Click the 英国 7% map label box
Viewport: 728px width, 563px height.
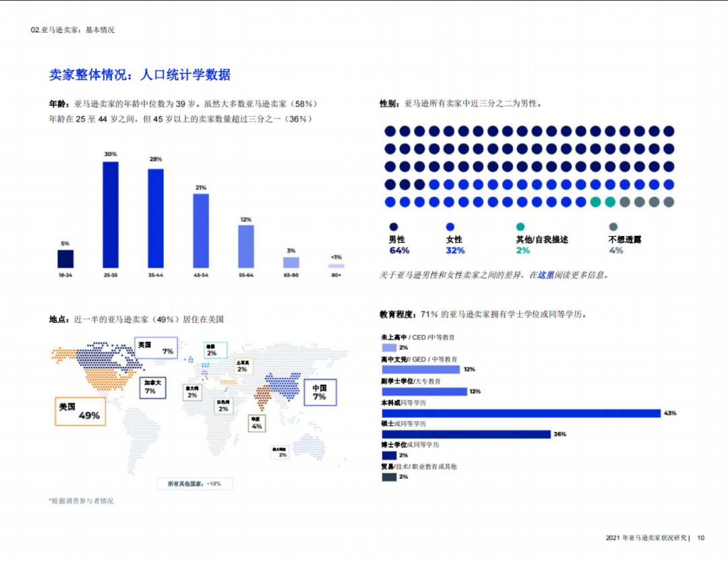coord(156,347)
